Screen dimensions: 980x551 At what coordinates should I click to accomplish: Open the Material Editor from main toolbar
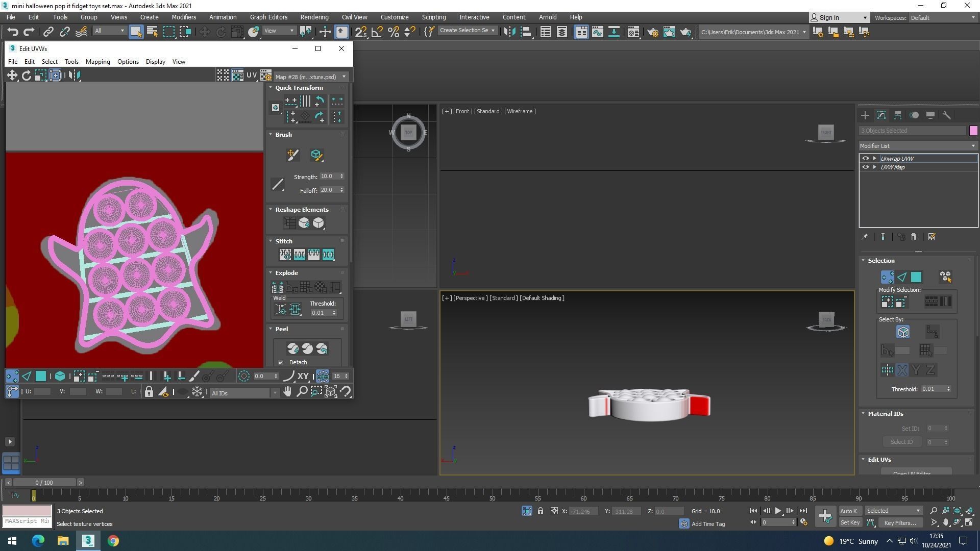[x=633, y=32]
